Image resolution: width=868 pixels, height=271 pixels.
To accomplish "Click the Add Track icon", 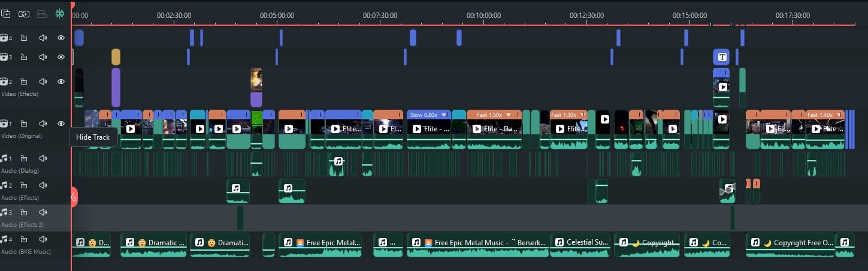I will click(x=6, y=13).
